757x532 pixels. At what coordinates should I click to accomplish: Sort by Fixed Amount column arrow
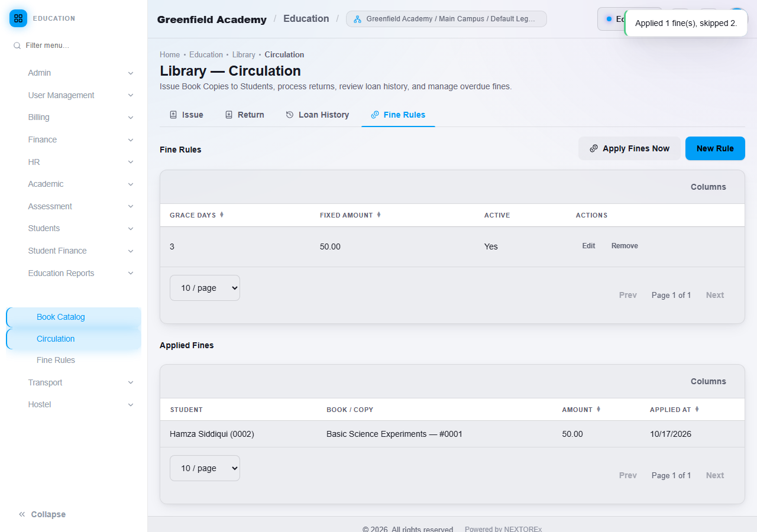tap(378, 215)
